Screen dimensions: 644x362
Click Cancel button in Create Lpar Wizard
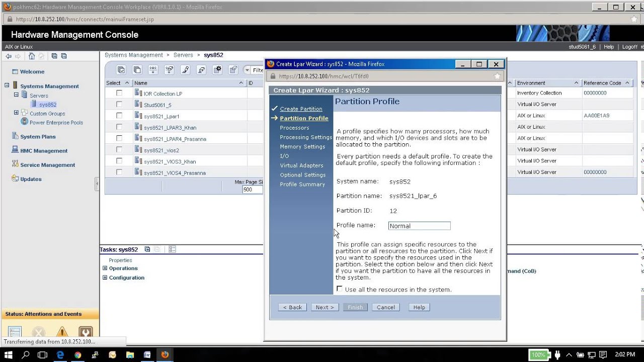(386, 307)
